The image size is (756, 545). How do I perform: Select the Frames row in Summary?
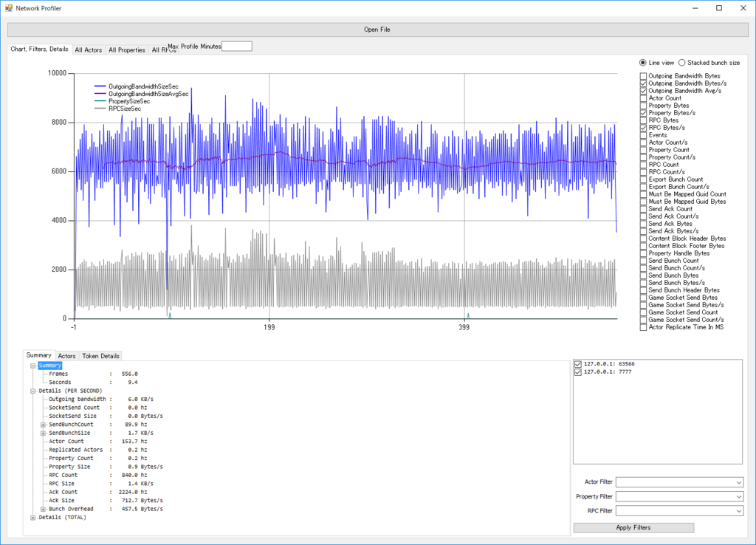pyautogui.click(x=94, y=374)
